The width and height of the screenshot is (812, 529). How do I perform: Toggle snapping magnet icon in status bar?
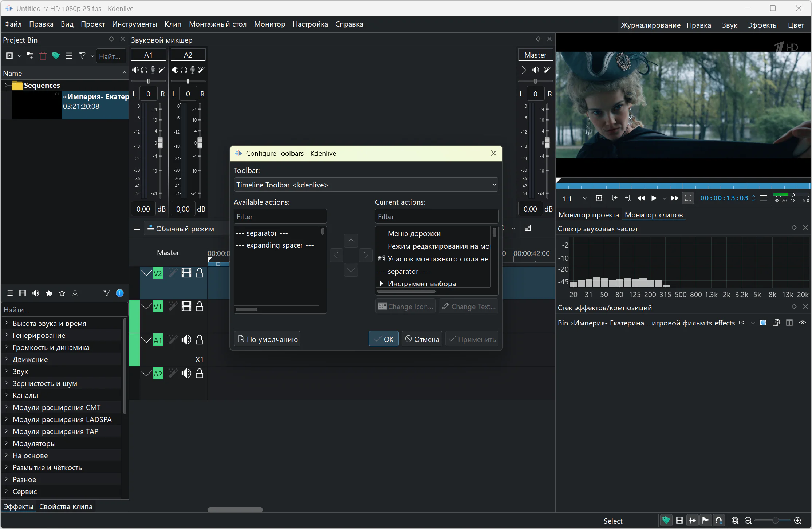719,521
